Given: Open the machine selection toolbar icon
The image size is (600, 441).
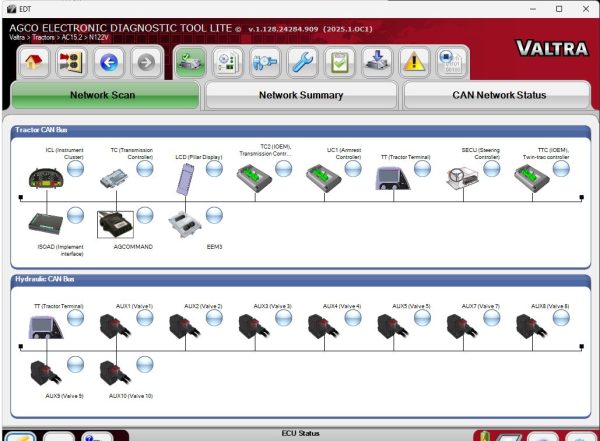Looking at the screenshot, I should tap(71, 62).
